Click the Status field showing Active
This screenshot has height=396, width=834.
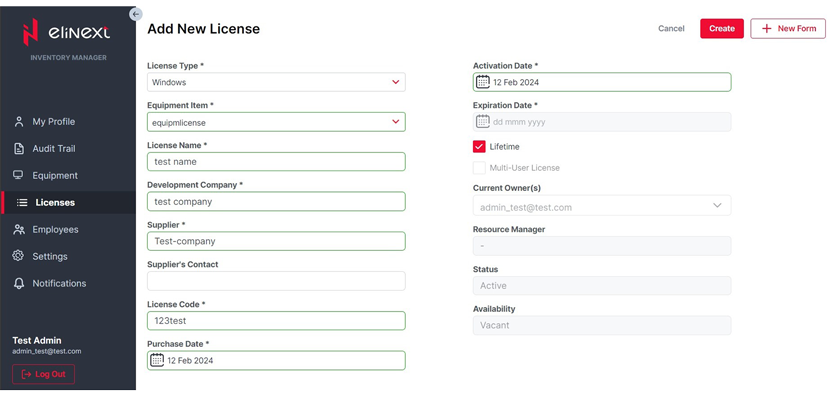coord(602,285)
